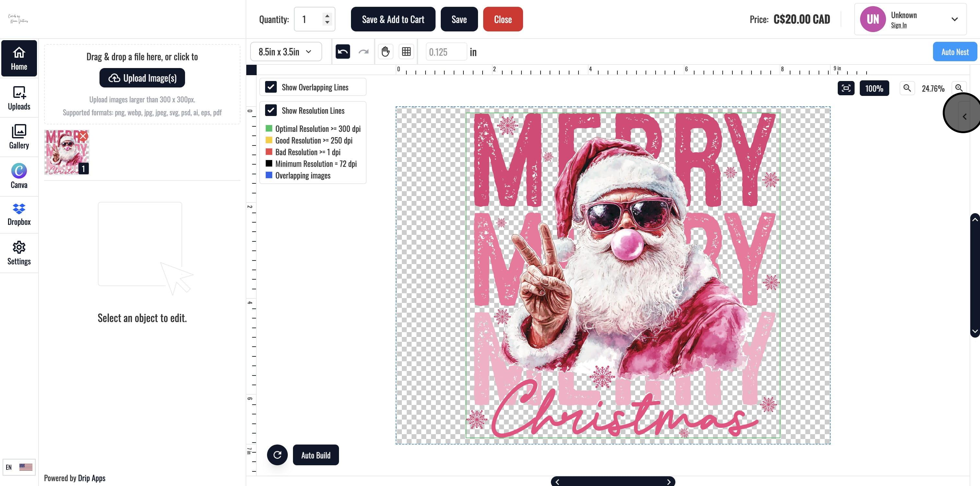Uncheck Show Overlapping Lines
Screen dimensions: 980x486
tap(271, 87)
